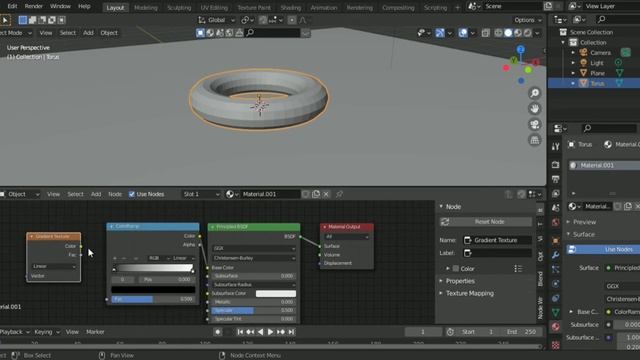Open the Help menu
The height and width of the screenshot is (360, 640).
(x=84, y=7)
